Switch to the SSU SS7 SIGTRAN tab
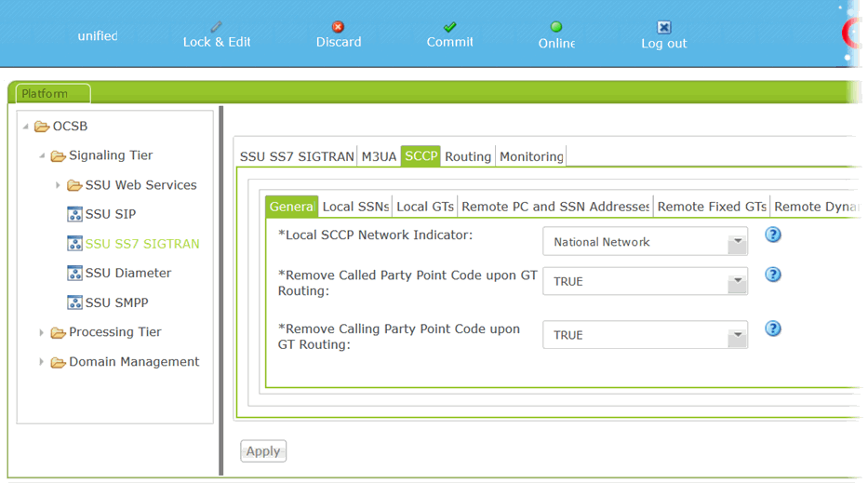 297,156
